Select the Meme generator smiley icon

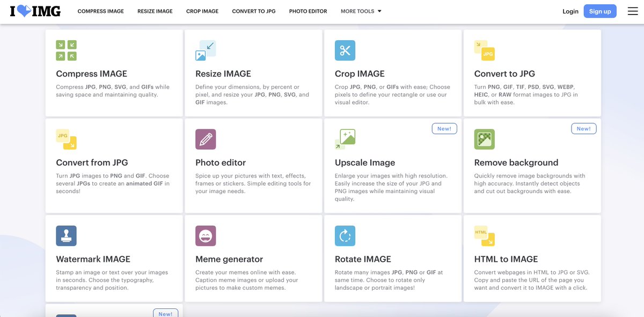(x=205, y=235)
